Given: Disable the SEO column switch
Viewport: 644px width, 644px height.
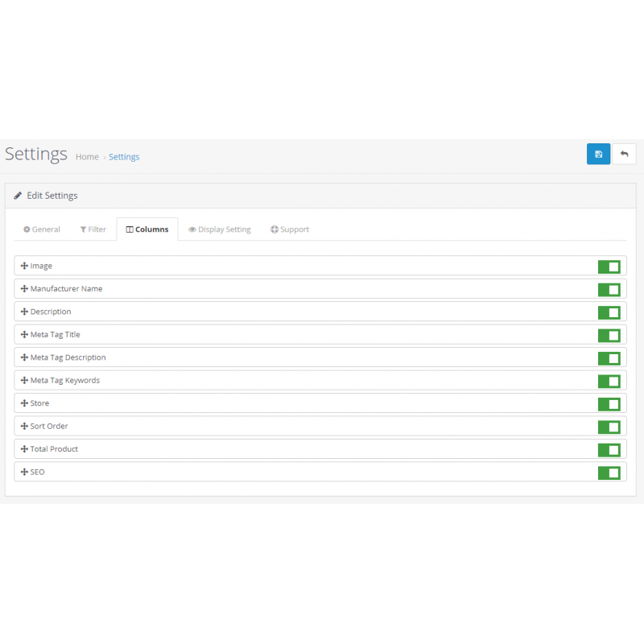Looking at the screenshot, I should tap(609, 473).
